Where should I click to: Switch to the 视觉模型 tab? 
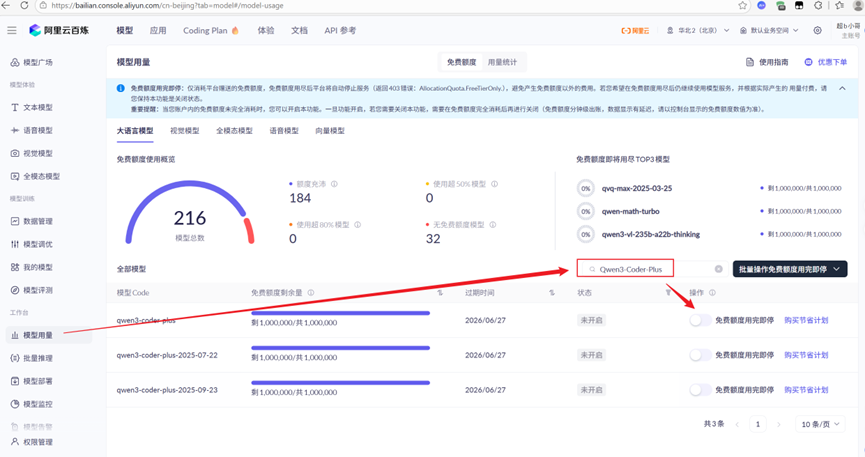[185, 131]
